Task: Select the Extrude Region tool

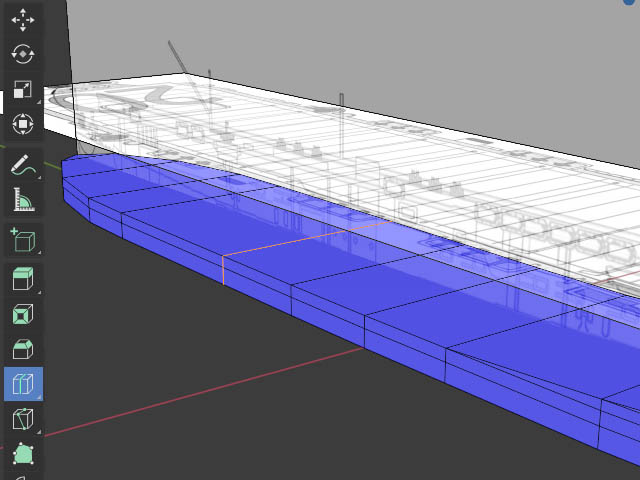Action: coord(23,279)
